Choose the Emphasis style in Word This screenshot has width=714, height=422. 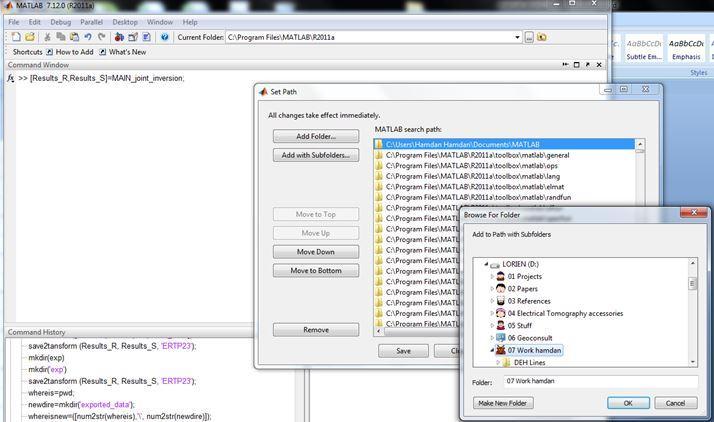(686, 50)
